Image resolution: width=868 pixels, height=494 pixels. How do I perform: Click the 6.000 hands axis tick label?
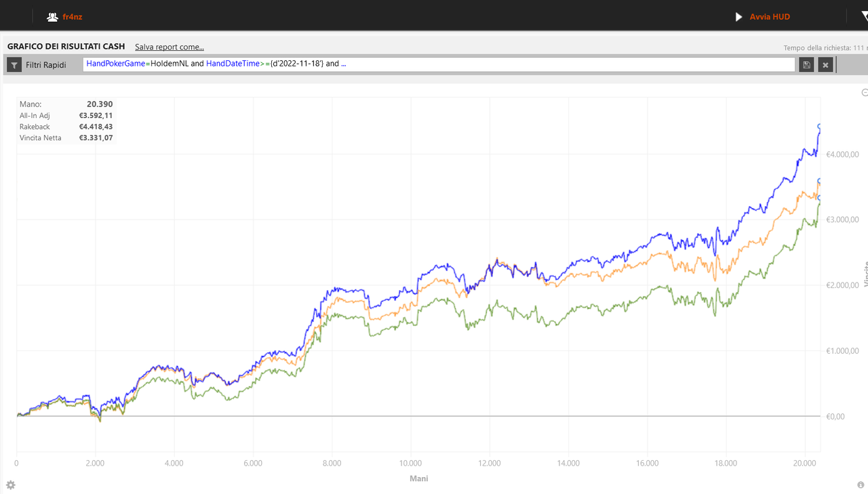pos(253,464)
